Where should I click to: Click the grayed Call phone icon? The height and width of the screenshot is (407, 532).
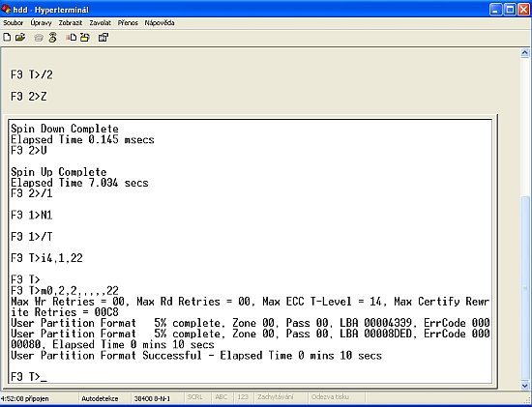tap(39, 38)
